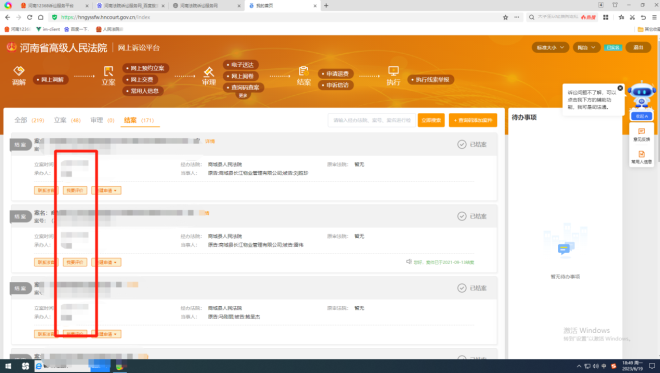This screenshot has height=373, width=660.
Task: Click the 结案 case closing clipboard icon
Action: [303, 71]
